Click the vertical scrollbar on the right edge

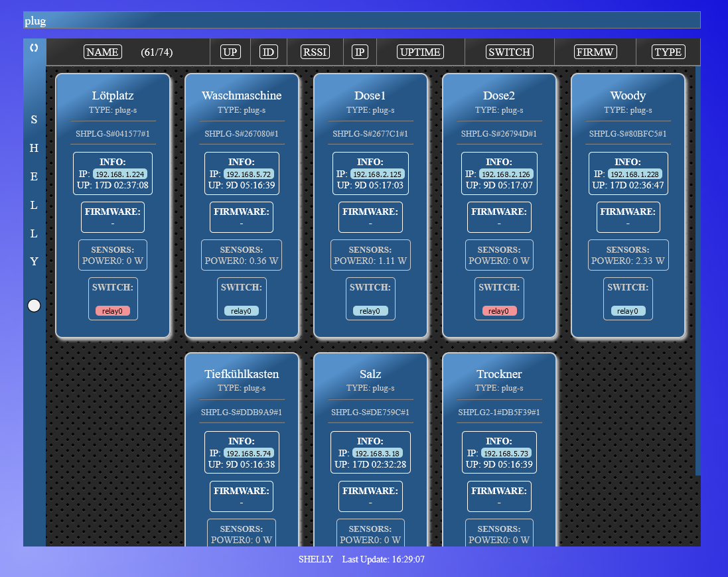[x=697, y=265]
